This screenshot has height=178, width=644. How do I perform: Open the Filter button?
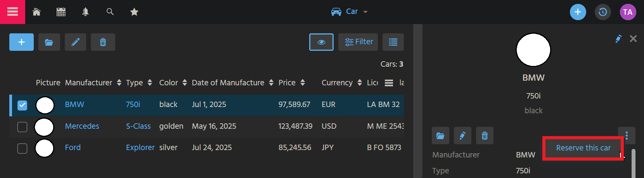pos(358,42)
